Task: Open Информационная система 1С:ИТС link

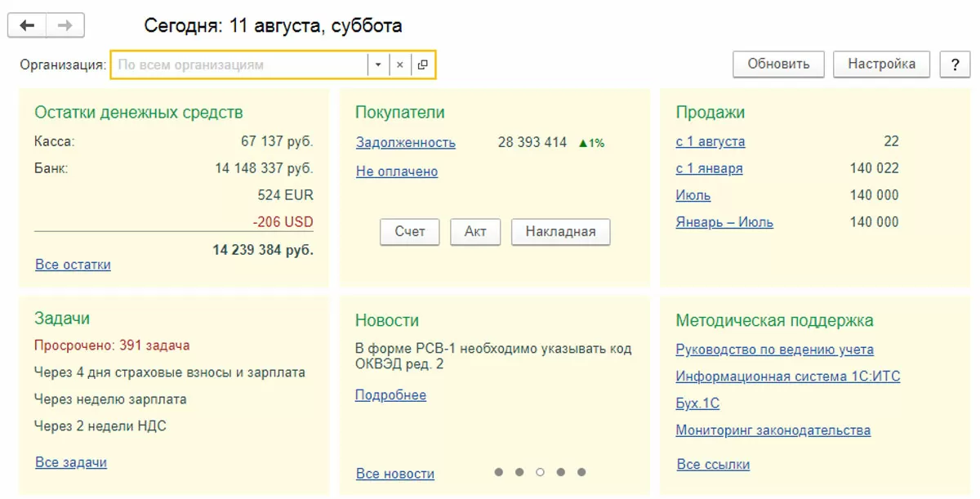Action: coord(788,376)
